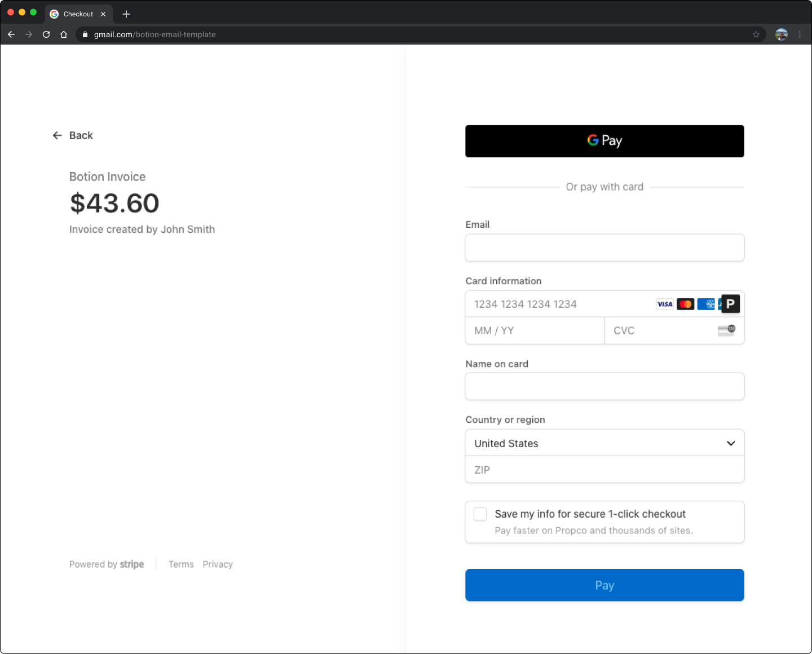Reload the page with the refresh icon

(46, 34)
